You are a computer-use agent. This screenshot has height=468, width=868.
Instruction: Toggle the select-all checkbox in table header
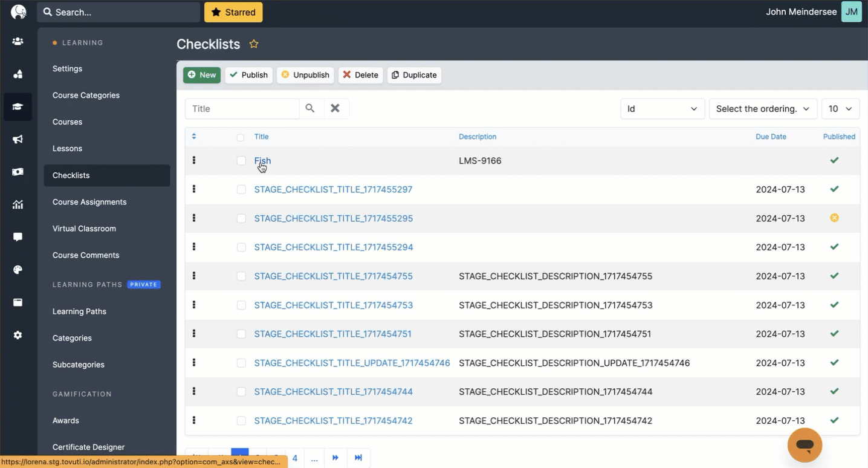point(241,137)
